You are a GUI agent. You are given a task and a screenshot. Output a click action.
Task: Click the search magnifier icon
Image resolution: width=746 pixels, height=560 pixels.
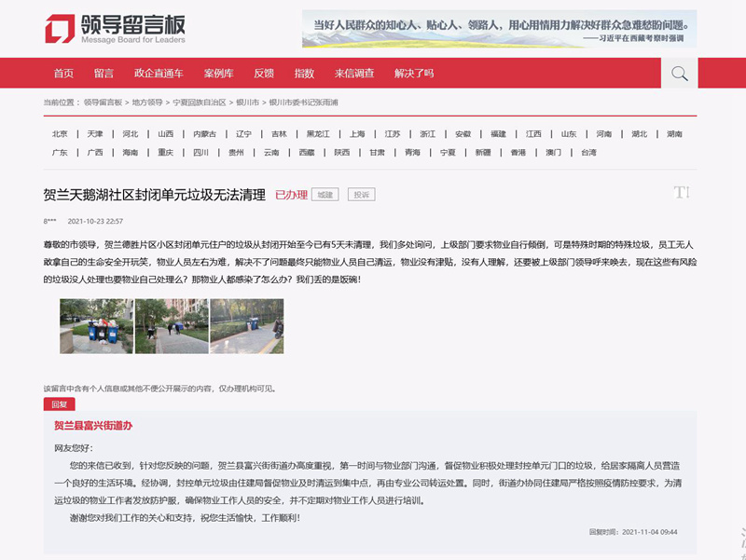point(679,74)
